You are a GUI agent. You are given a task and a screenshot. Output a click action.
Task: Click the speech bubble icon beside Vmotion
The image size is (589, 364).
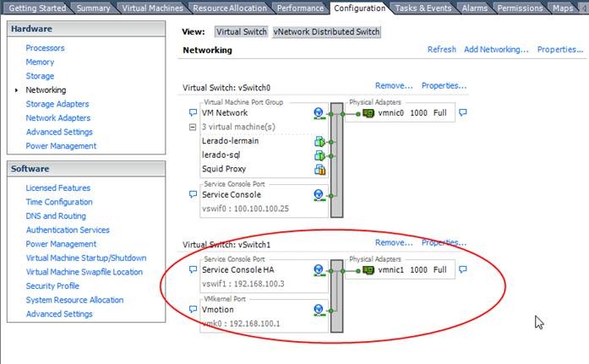coord(193,309)
